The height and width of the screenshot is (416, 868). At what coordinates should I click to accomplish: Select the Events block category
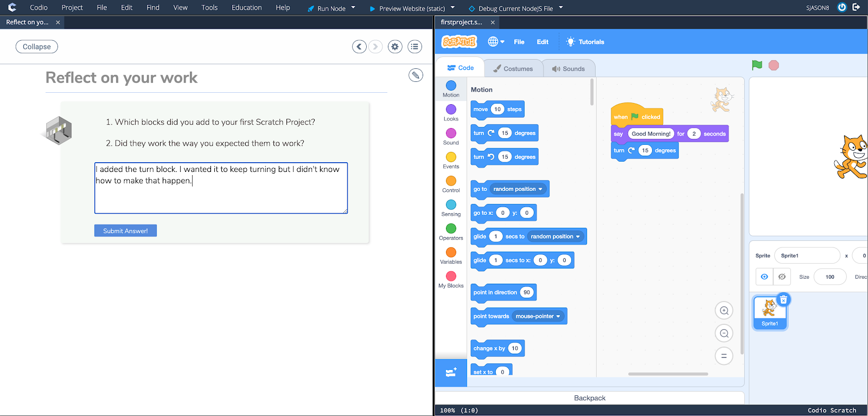point(451,160)
